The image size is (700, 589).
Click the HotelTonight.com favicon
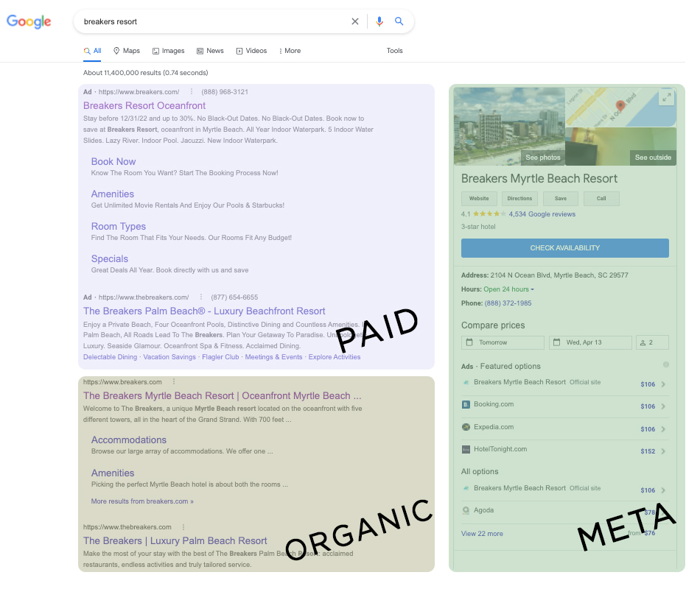(x=466, y=449)
